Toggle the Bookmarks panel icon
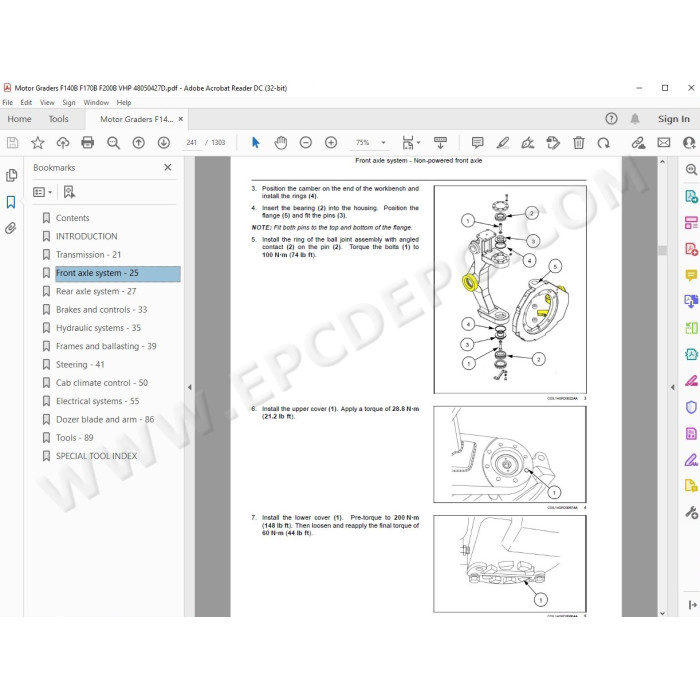 [x=11, y=202]
